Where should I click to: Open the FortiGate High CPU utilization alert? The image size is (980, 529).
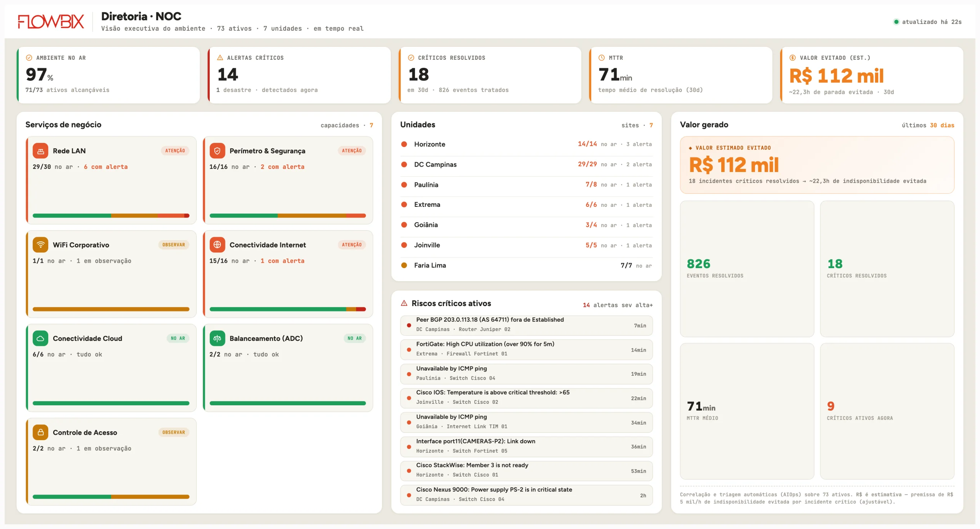526,350
